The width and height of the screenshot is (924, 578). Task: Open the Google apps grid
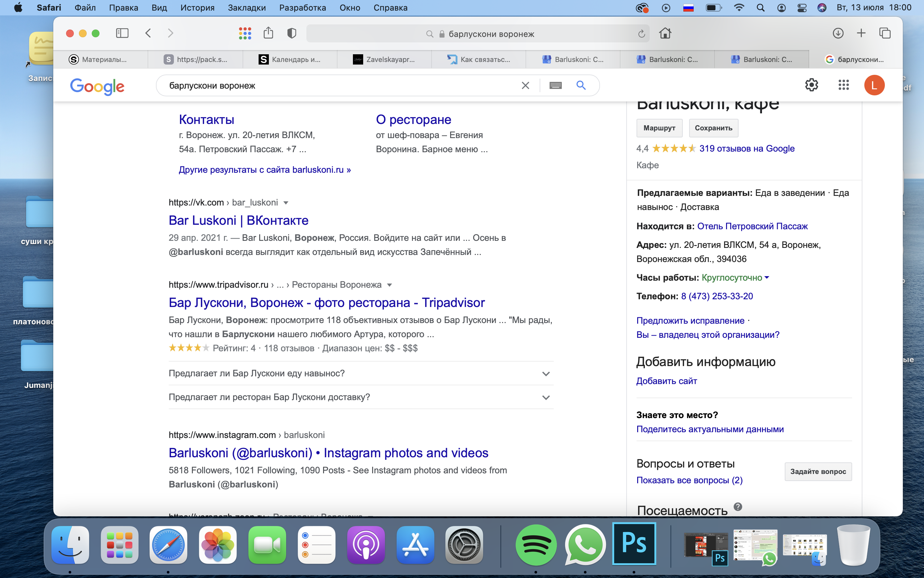pyautogui.click(x=843, y=85)
